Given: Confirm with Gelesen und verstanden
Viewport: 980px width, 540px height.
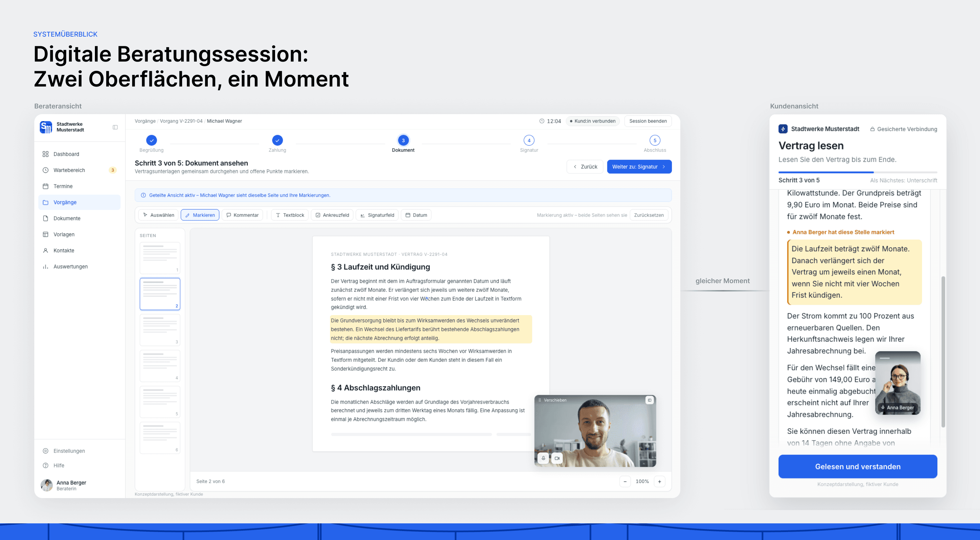Looking at the screenshot, I should pos(857,467).
